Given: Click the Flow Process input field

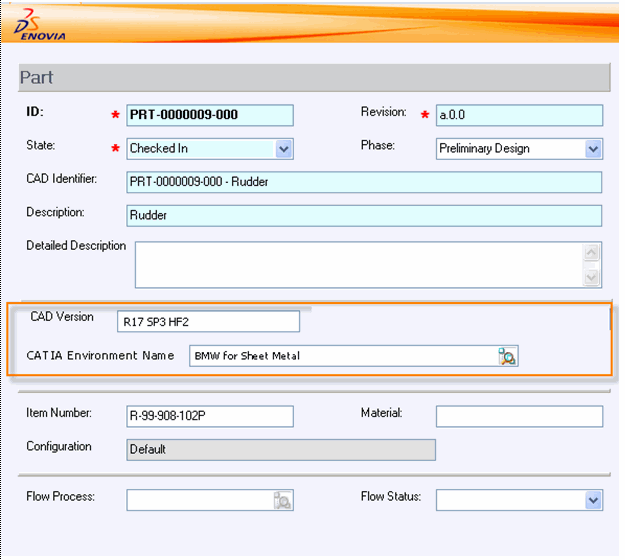Looking at the screenshot, I should click(x=199, y=500).
